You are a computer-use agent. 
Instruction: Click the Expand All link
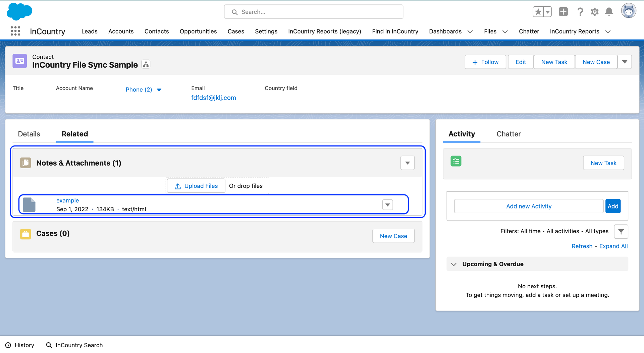click(x=613, y=246)
